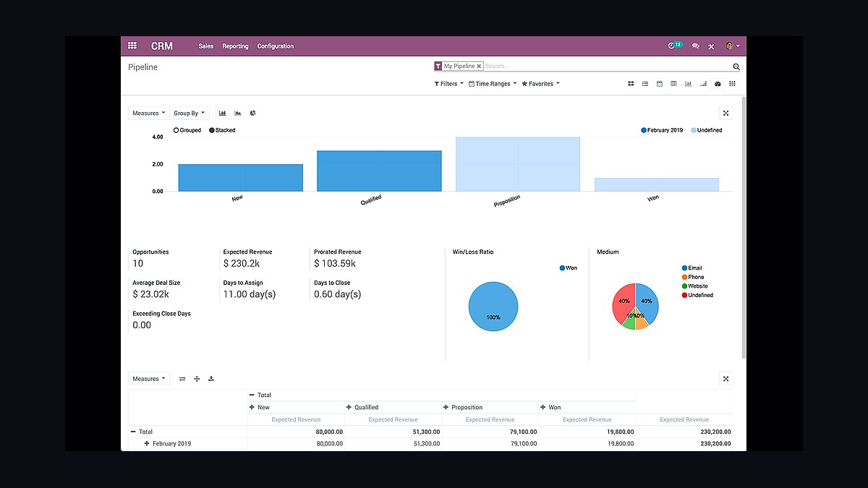Open the developer tools icon

tap(711, 46)
